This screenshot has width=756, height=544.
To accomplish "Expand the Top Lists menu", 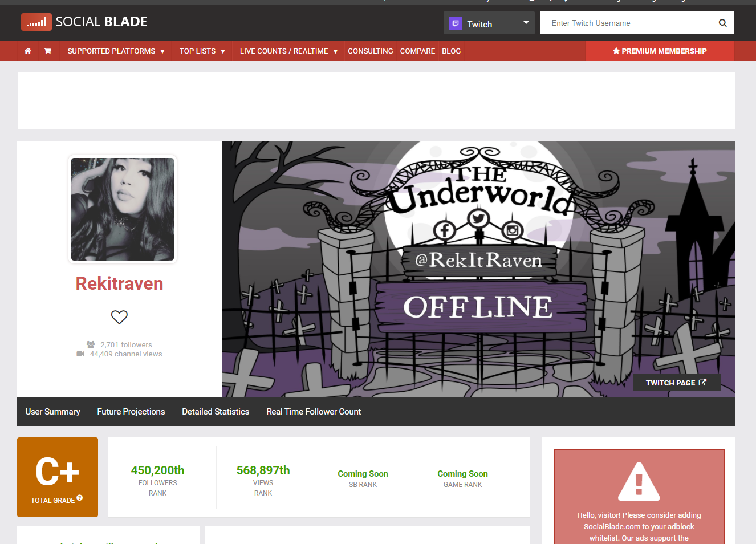I will pos(202,51).
